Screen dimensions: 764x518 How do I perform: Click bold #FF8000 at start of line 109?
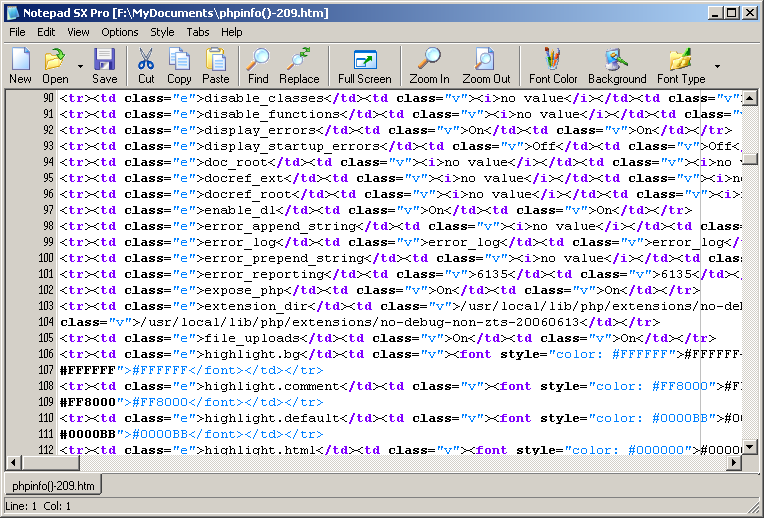(88, 403)
